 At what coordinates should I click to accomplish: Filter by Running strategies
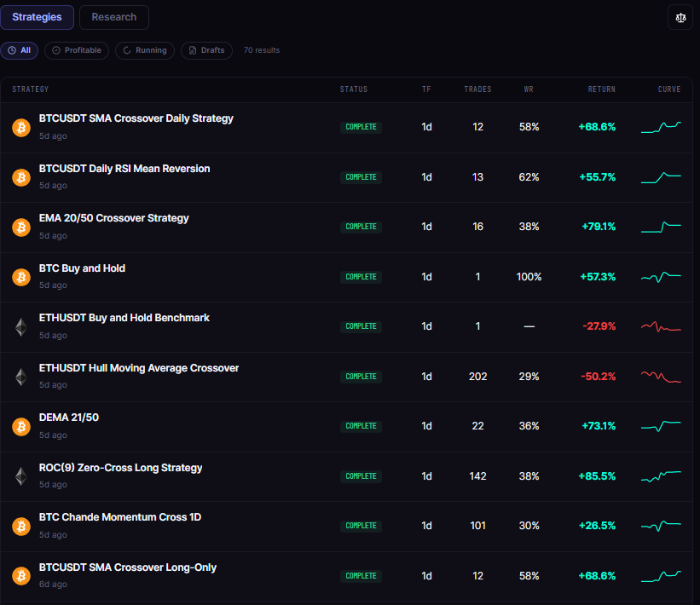tap(145, 50)
